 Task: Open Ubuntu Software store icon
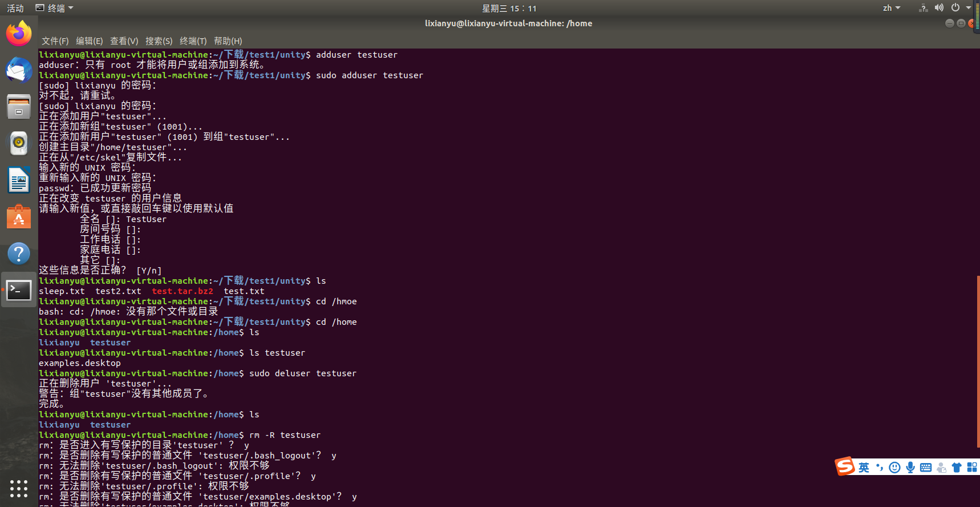[19, 217]
